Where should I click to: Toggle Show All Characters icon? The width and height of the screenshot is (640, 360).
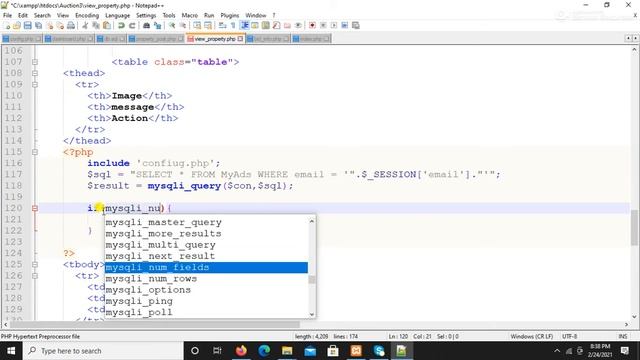(x=233, y=25)
